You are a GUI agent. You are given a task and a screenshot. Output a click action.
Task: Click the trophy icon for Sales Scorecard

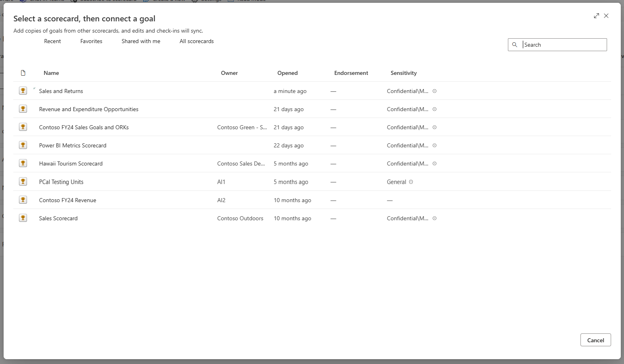[x=23, y=218]
